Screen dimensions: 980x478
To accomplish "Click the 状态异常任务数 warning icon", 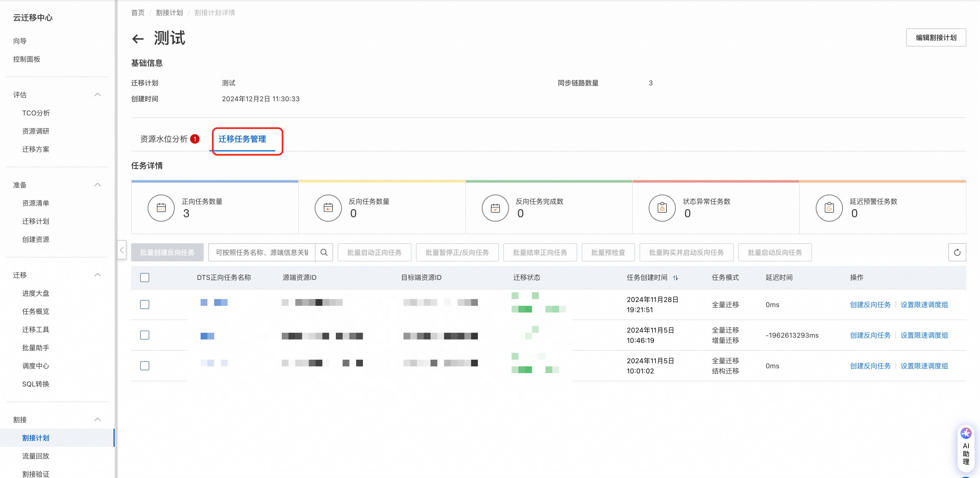I will pyautogui.click(x=662, y=208).
